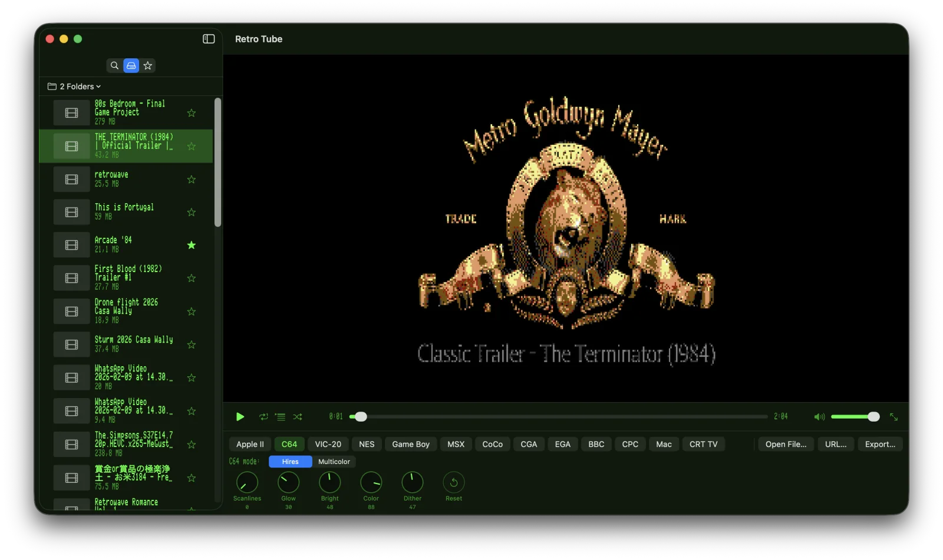The width and height of the screenshot is (943, 560).
Task: Choose CPC display mode
Action: (630, 444)
